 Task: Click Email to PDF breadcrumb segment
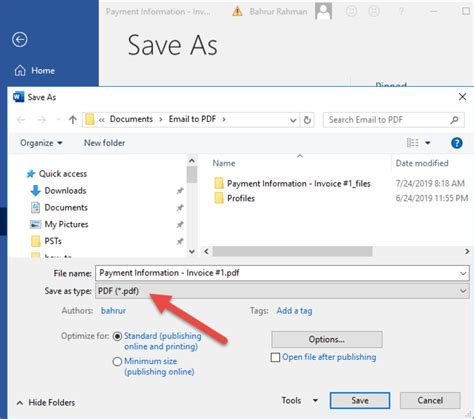(x=192, y=119)
